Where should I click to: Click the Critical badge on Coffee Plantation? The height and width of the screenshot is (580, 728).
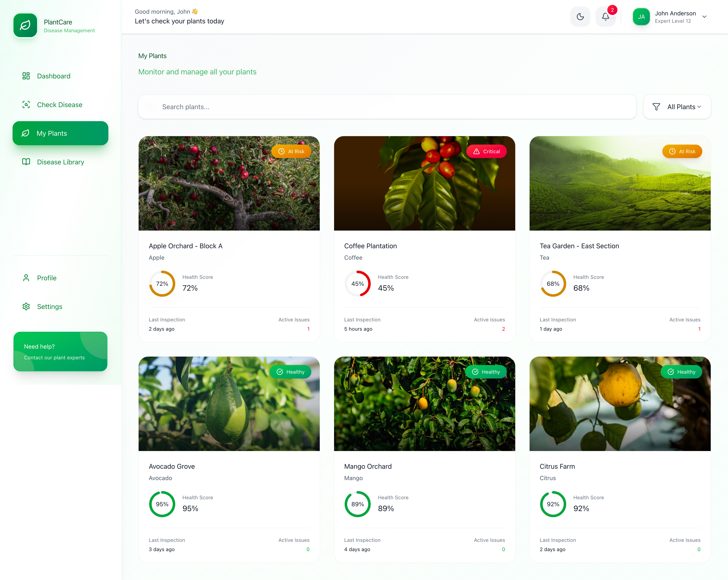487,151
